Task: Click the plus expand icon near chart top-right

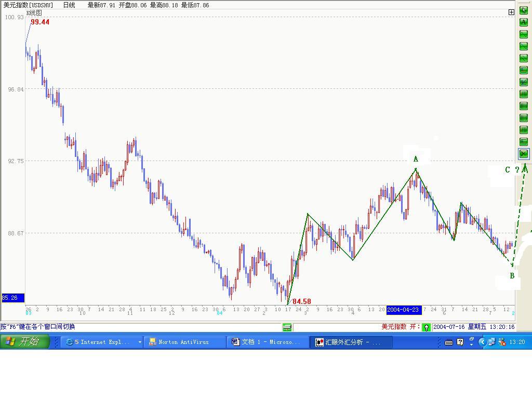Action: 511,12
